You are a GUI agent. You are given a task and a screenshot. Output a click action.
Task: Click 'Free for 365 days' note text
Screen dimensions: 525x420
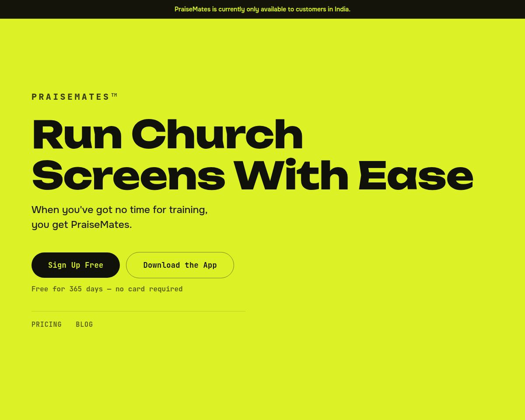67,289
